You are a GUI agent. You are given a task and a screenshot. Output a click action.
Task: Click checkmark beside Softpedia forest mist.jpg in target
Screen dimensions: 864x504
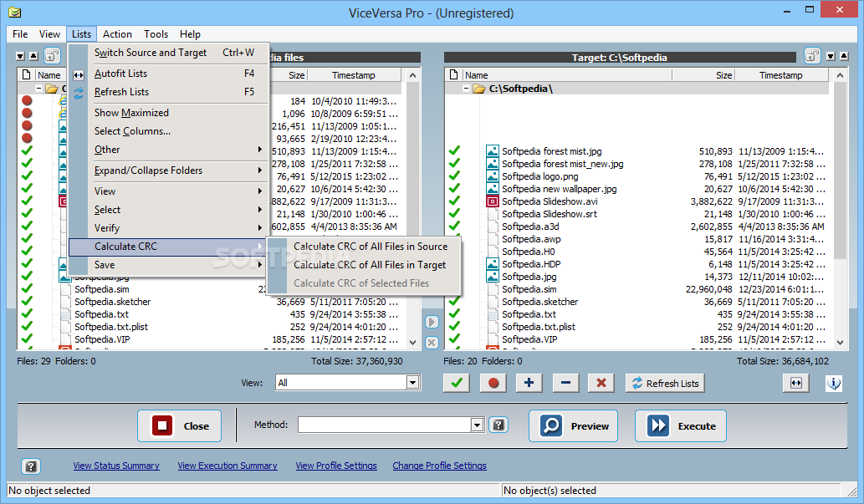tap(454, 150)
